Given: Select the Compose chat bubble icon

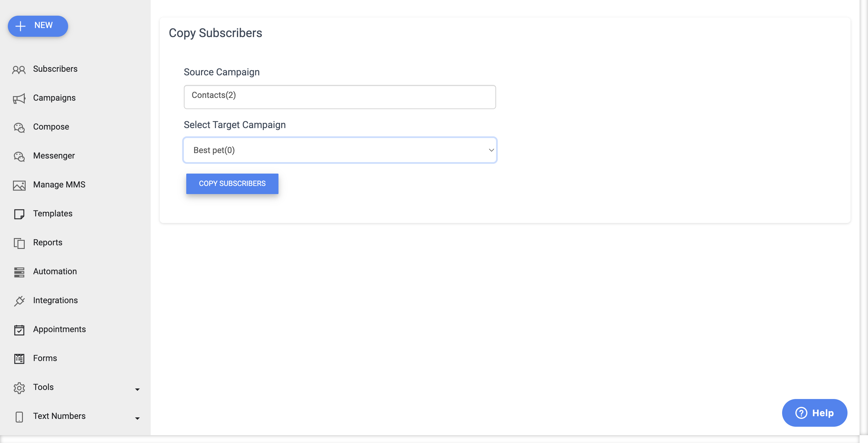Looking at the screenshot, I should point(19,127).
